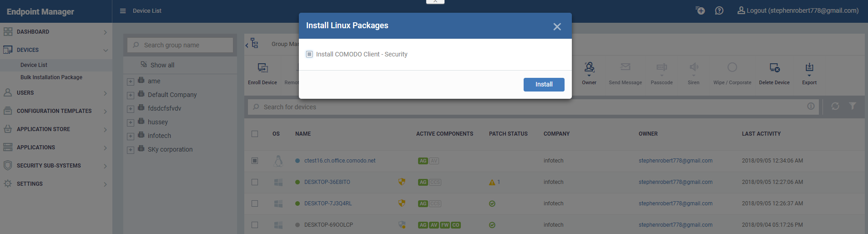Click the Install button in dialog
Viewport: 868px width, 234px height.
[544, 85]
